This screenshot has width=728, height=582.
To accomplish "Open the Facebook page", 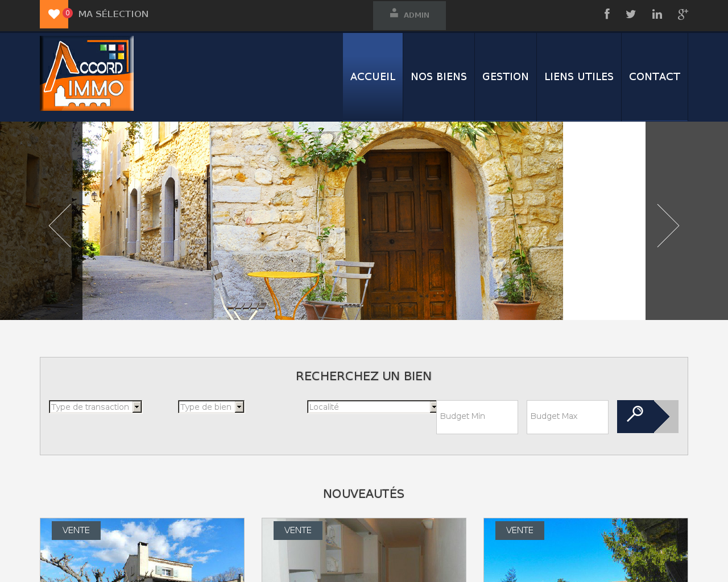I will pyautogui.click(x=607, y=14).
